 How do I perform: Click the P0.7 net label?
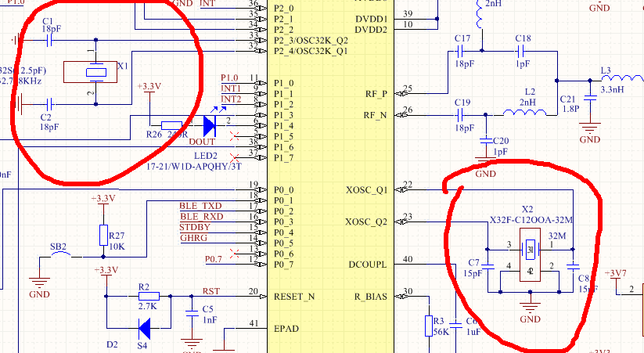[214, 259]
